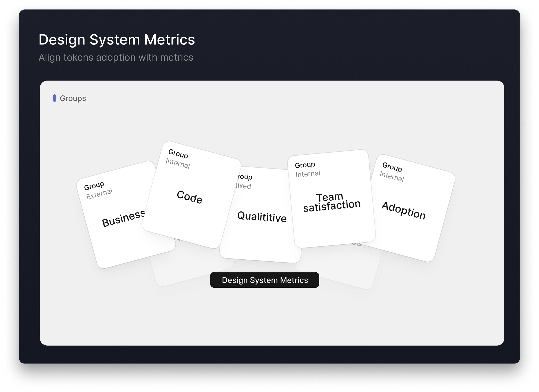The height and width of the screenshot is (392, 539).
Task: Click the Internal tag on Code card
Action: tap(178, 163)
